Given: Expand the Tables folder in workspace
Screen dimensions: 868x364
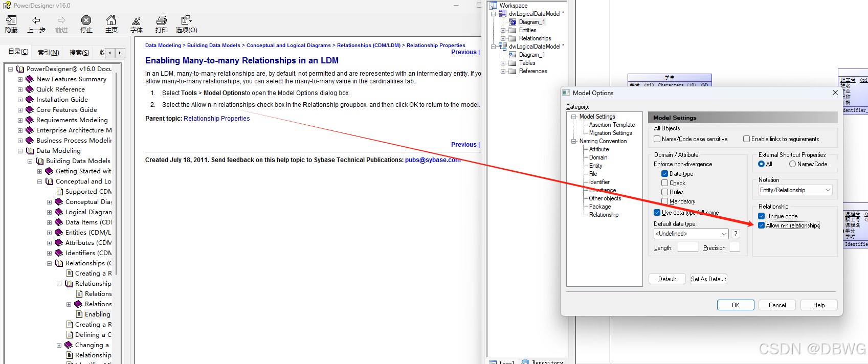Looking at the screenshot, I should point(503,63).
